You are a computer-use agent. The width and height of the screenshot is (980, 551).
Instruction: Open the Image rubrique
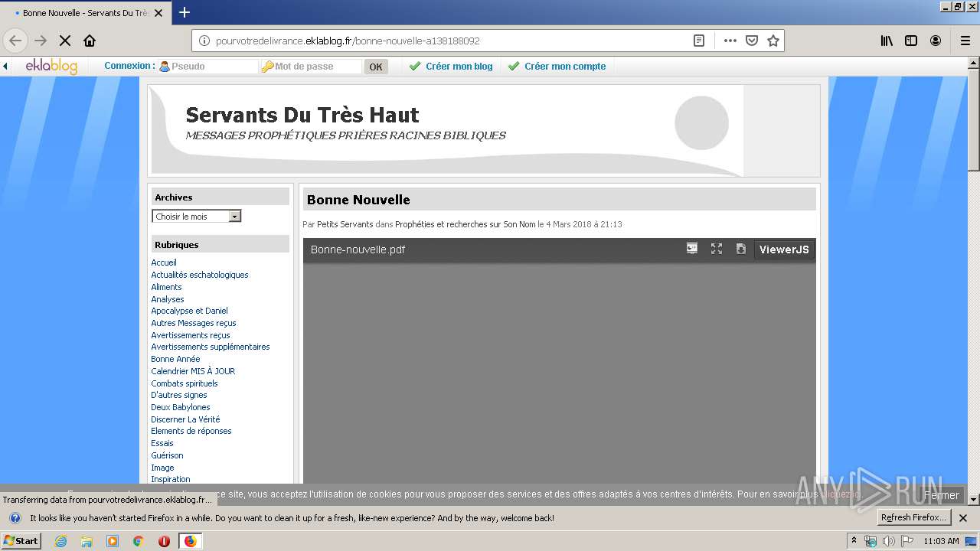162,468
